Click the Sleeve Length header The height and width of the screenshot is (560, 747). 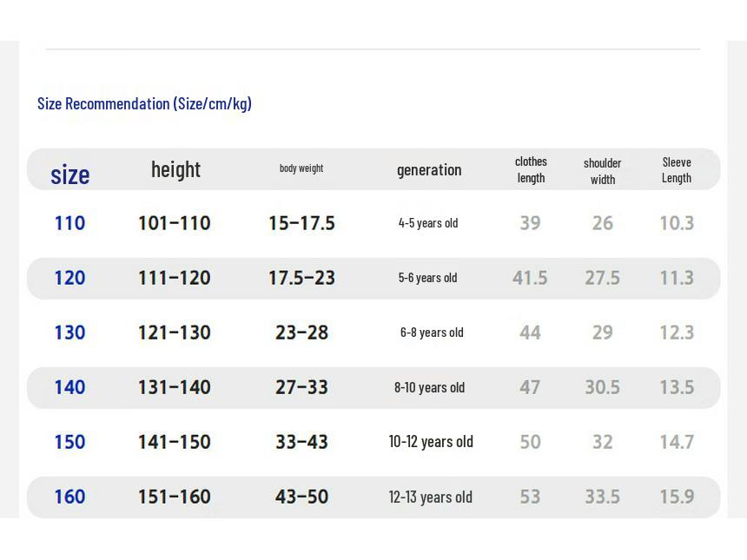(x=677, y=170)
